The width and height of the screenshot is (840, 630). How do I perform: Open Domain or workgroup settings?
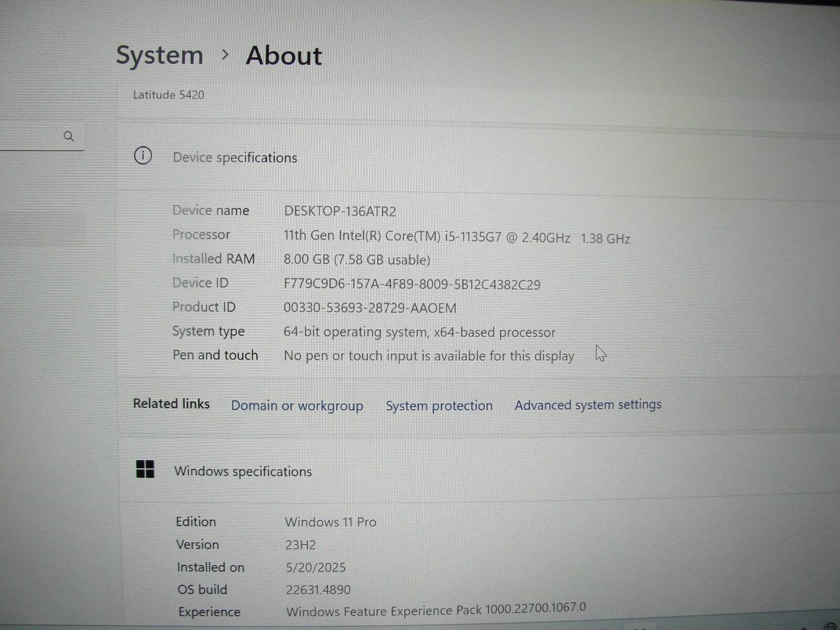point(297,405)
